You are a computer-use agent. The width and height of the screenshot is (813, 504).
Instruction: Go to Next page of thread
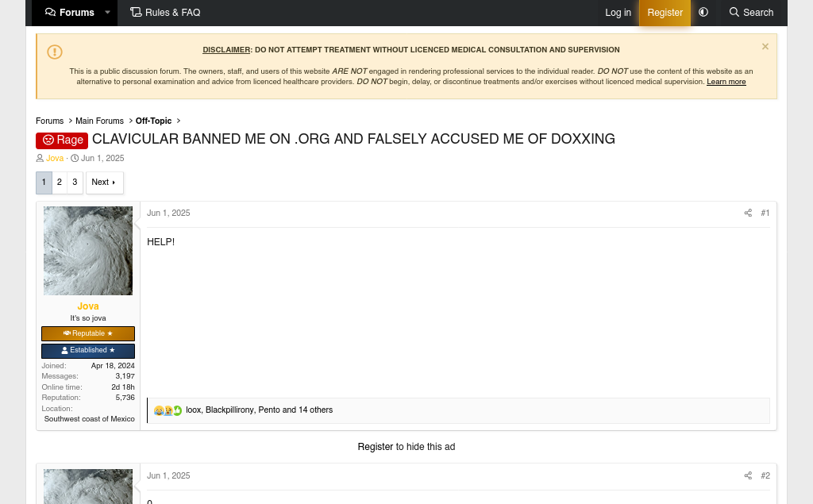point(104,183)
